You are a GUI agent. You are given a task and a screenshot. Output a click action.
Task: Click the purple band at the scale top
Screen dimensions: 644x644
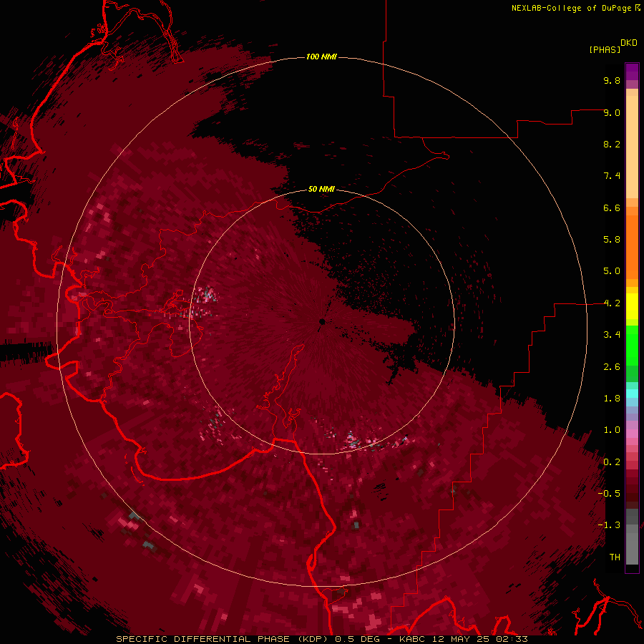point(632,72)
